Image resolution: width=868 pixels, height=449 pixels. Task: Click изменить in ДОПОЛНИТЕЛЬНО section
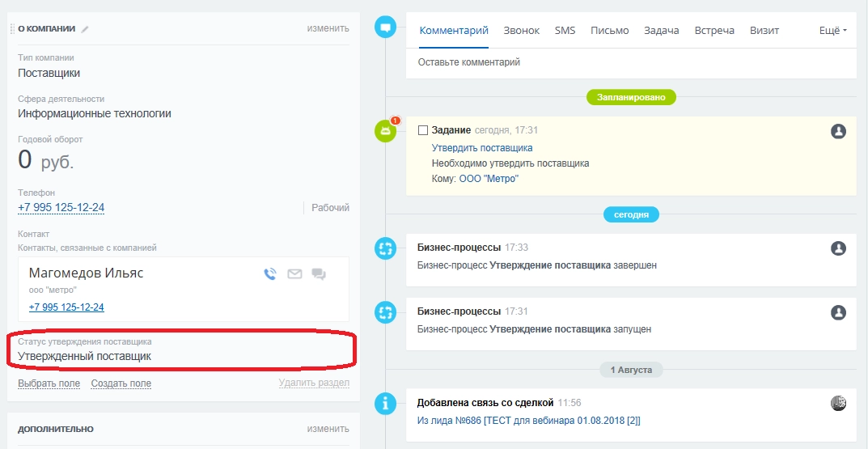tap(328, 429)
